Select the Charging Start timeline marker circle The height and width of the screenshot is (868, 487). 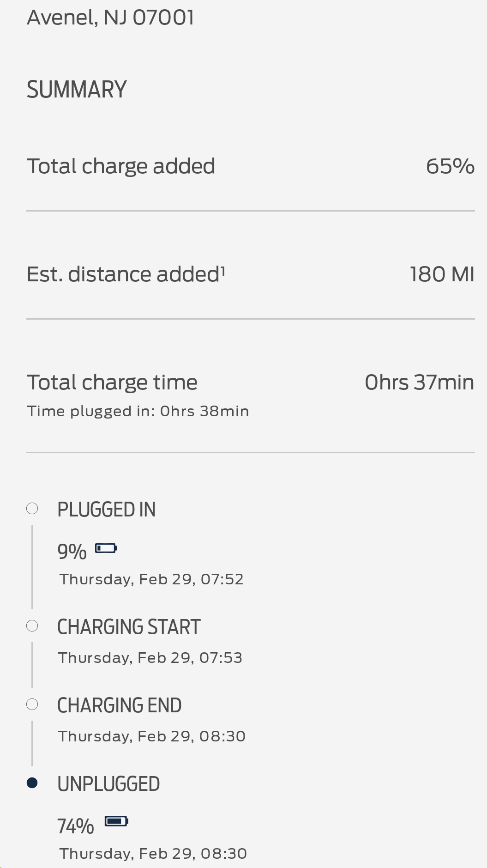32,626
